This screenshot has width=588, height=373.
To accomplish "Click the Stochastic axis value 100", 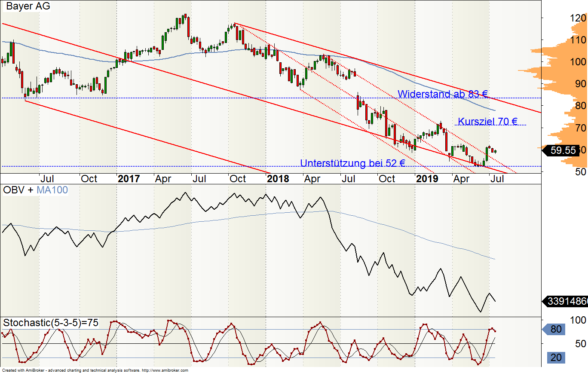I will [x=579, y=320].
